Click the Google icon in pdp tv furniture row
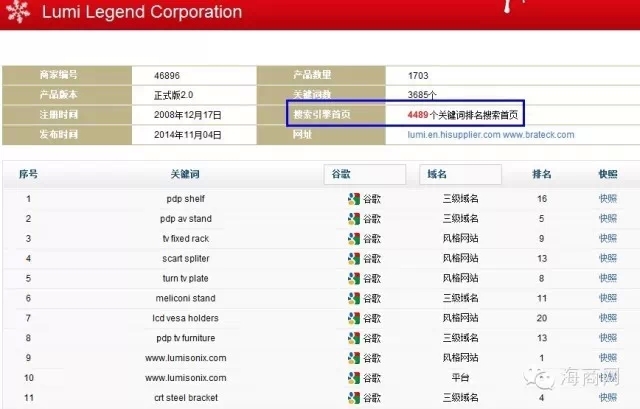640x409 pixels. pyautogui.click(x=353, y=338)
